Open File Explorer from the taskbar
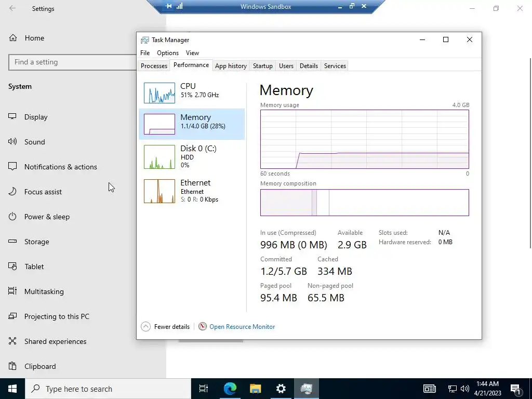 256,389
